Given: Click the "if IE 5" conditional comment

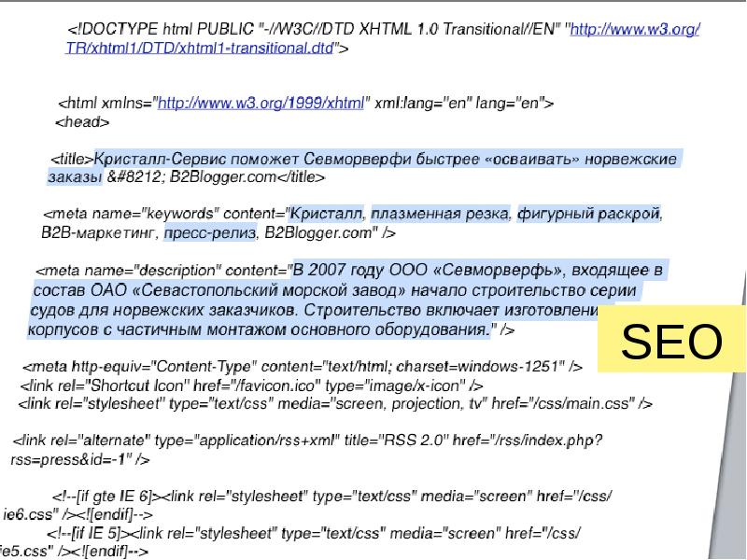Looking at the screenshot, I should coord(93,533).
